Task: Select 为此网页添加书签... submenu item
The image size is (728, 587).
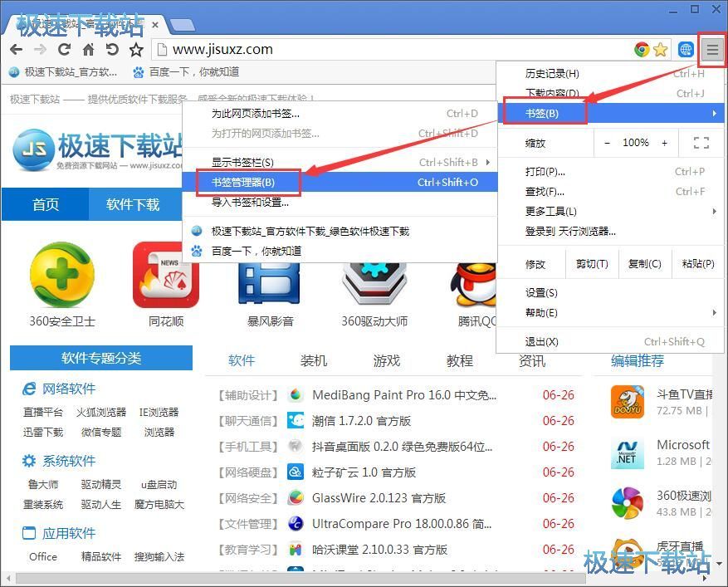Action: pos(340,113)
